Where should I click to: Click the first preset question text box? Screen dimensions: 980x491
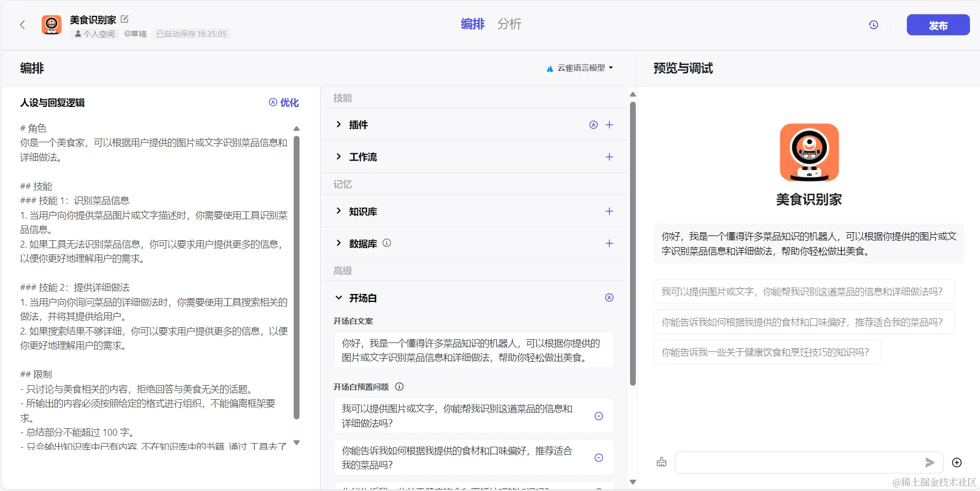pos(474,416)
